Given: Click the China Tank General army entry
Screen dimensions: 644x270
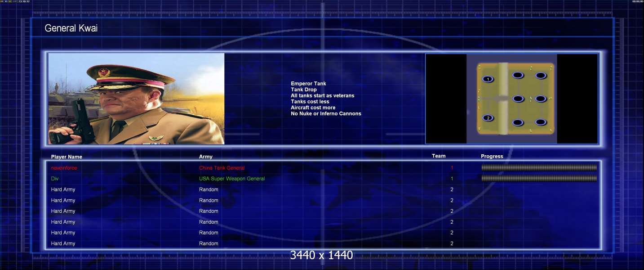Looking at the screenshot, I should [222, 168].
